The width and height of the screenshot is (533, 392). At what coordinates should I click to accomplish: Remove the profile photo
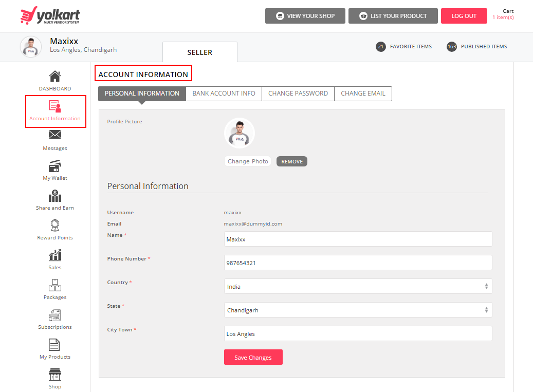click(x=291, y=161)
